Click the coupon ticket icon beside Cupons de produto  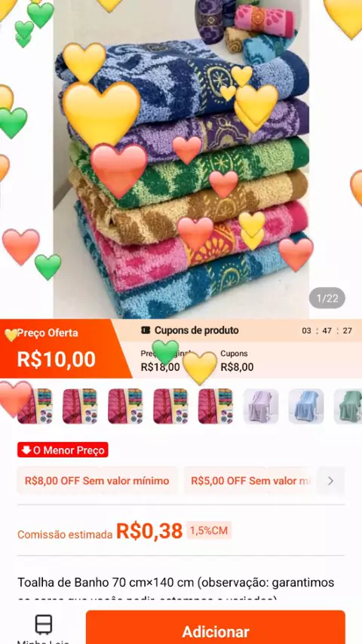146,330
